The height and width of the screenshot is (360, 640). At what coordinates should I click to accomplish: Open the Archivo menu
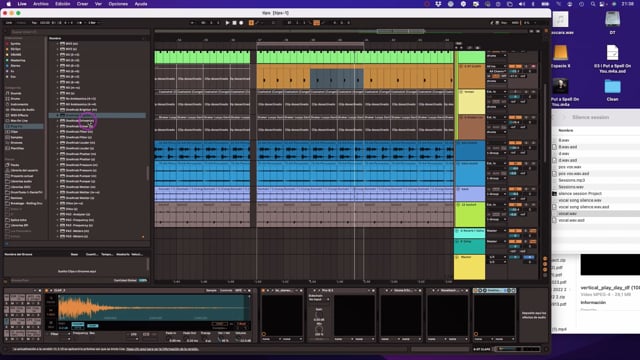[x=40, y=4]
